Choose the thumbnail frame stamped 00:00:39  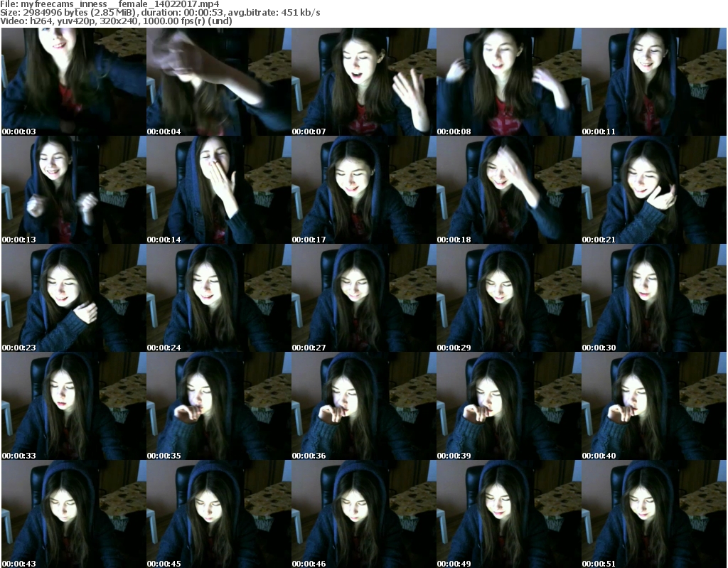(x=508, y=406)
